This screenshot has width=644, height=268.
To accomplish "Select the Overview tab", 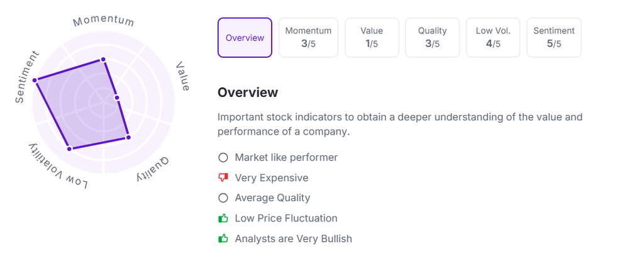I will pos(245,38).
